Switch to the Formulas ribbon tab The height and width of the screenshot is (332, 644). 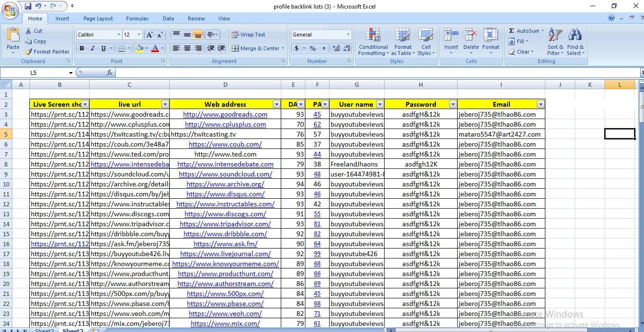pos(137,18)
